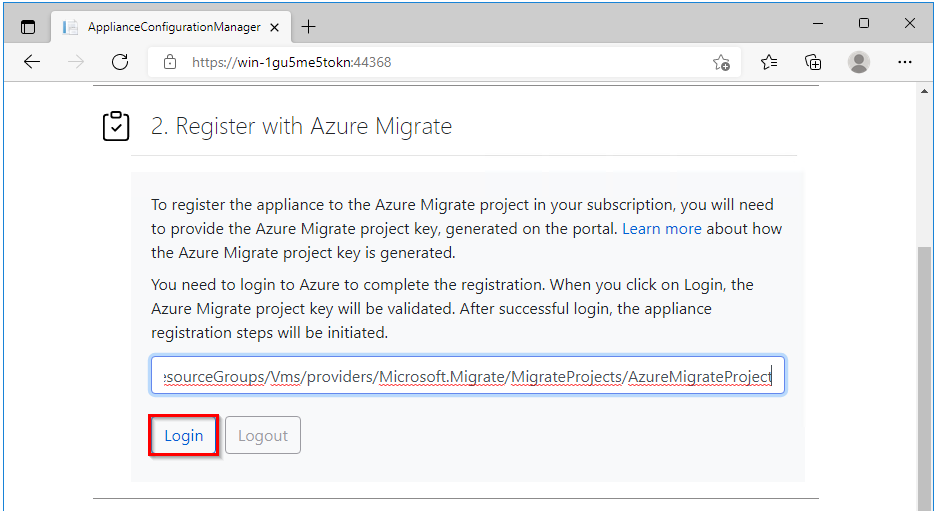
Task: Click the scrollbar up arrow
Action: click(x=924, y=91)
